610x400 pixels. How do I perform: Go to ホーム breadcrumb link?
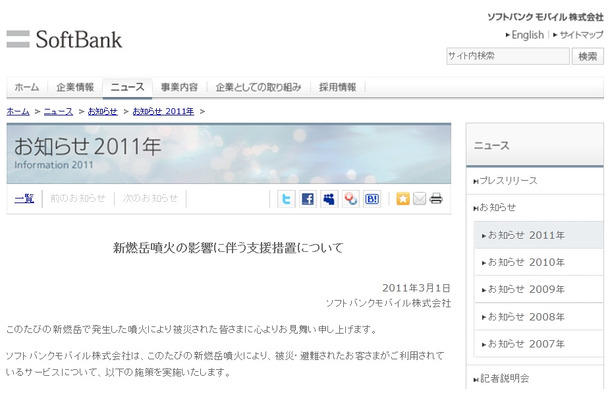18,112
